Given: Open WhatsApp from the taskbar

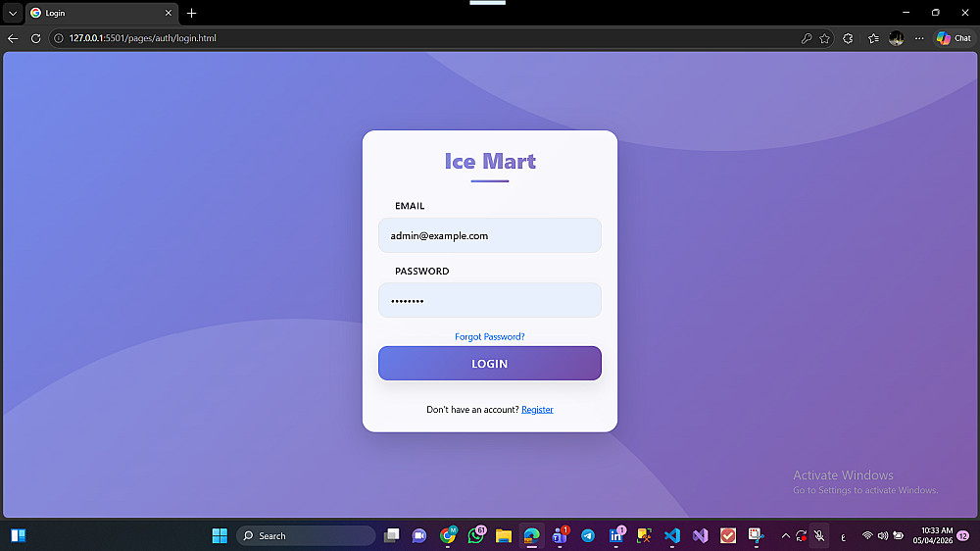Looking at the screenshot, I should pyautogui.click(x=475, y=535).
